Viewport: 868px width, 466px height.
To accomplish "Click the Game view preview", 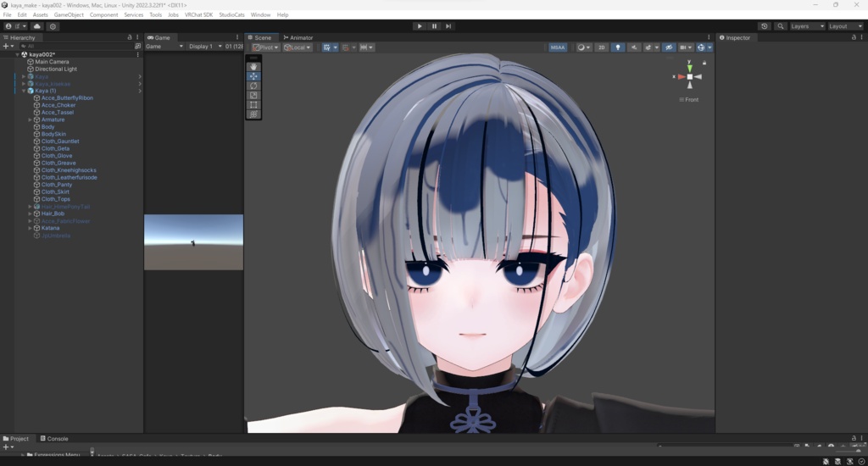I will [x=193, y=241].
